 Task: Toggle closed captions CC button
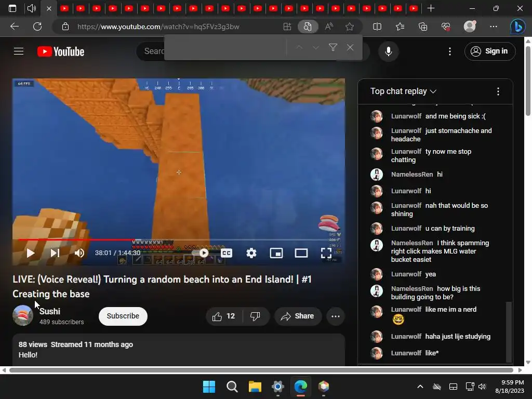[x=227, y=253]
